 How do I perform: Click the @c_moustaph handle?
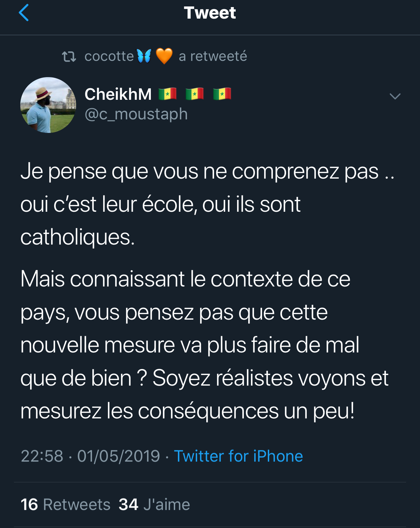point(136,114)
